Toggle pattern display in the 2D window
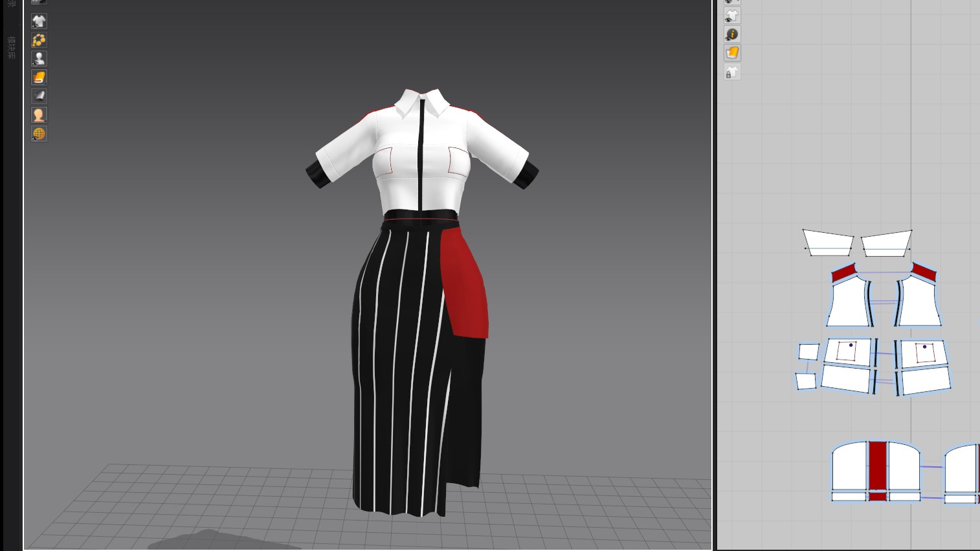The width and height of the screenshot is (980, 551). 732,16
